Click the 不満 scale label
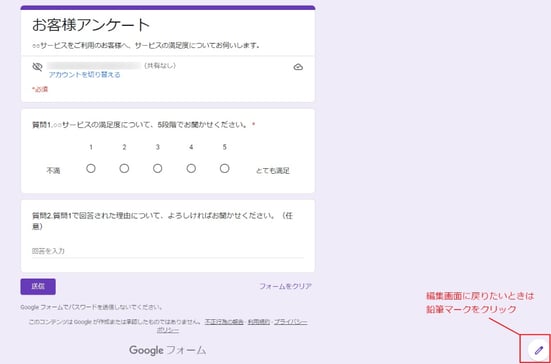This screenshot has width=551, height=364. pos(53,171)
